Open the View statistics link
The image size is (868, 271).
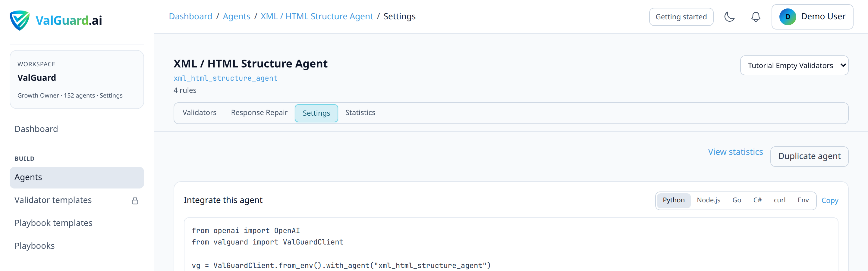735,152
